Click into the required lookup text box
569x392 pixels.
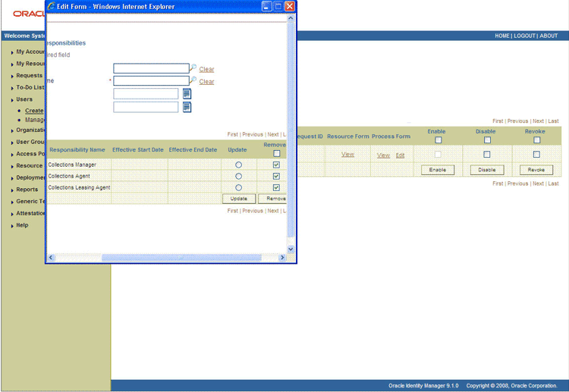(x=151, y=81)
